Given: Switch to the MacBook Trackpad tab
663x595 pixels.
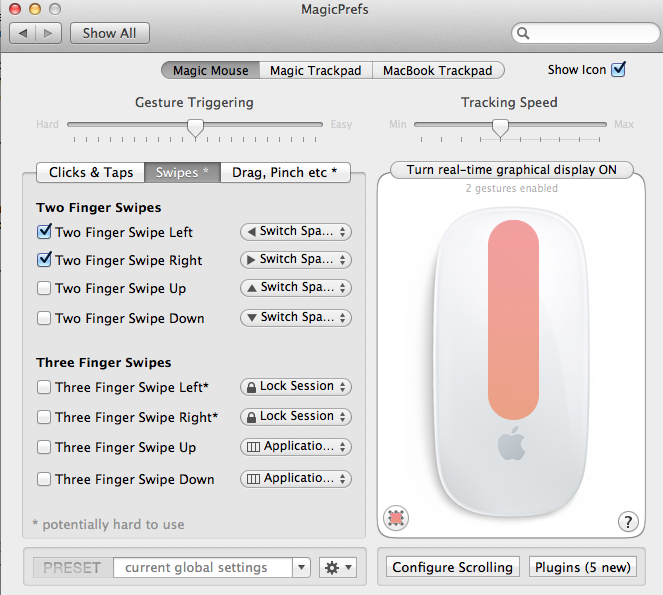Looking at the screenshot, I should point(438,70).
